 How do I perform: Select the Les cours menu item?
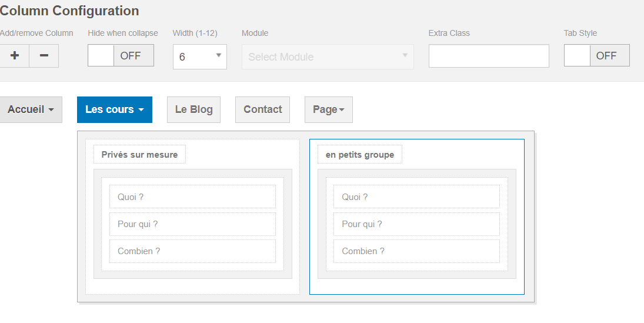(115, 109)
